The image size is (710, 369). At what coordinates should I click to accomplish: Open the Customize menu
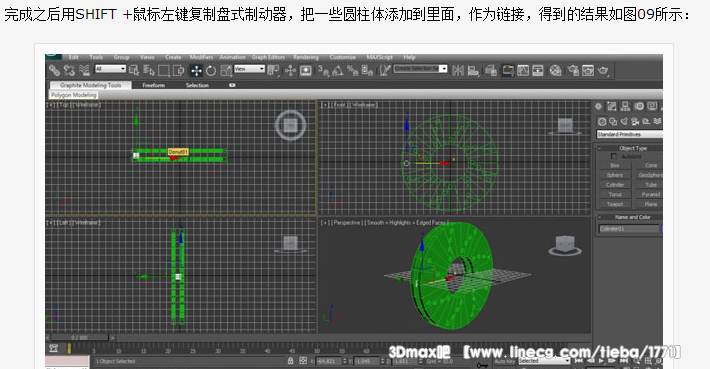click(x=343, y=57)
